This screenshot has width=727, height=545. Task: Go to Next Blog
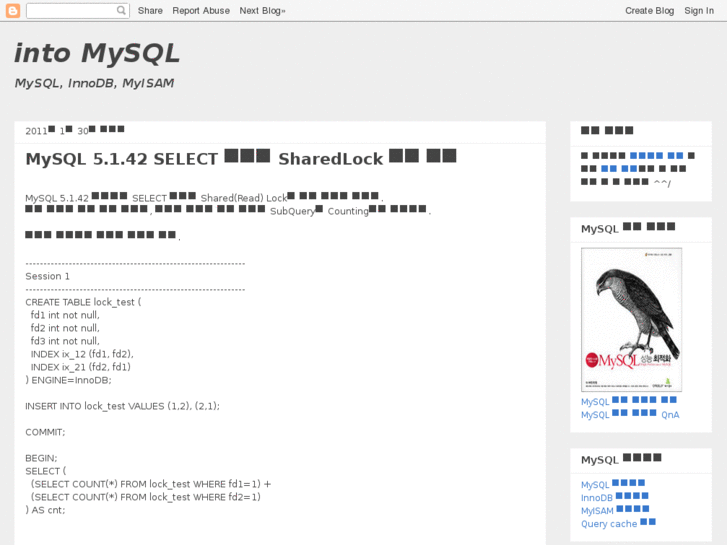(262, 11)
